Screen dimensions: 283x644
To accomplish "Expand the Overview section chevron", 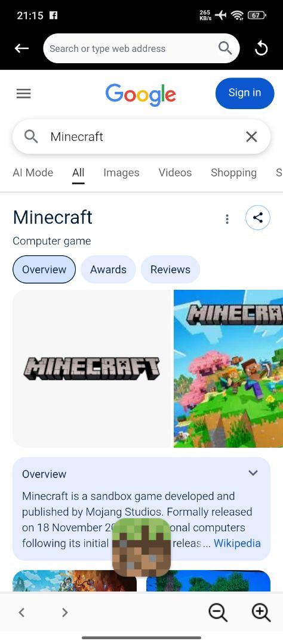I will click(x=253, y=473).
